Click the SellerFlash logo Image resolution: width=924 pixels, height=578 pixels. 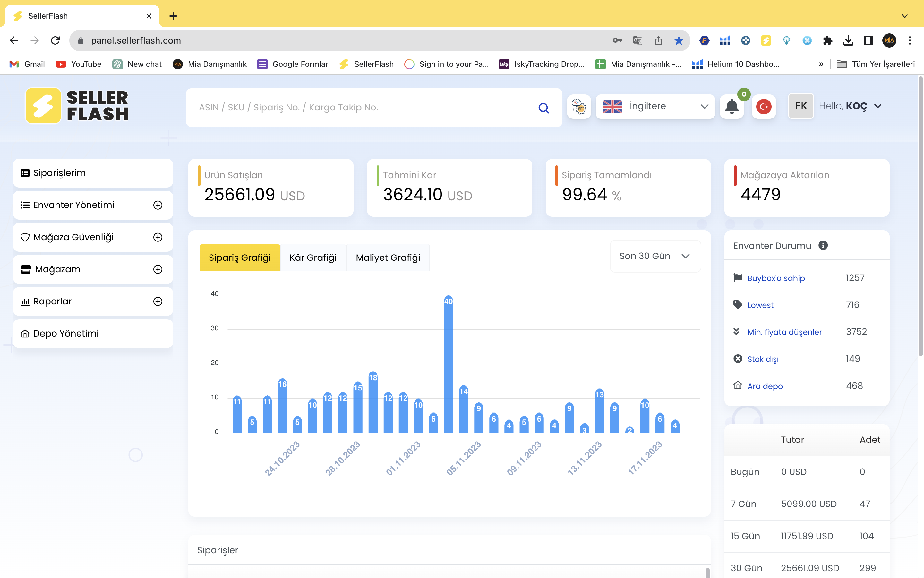[x=77, y=106]
